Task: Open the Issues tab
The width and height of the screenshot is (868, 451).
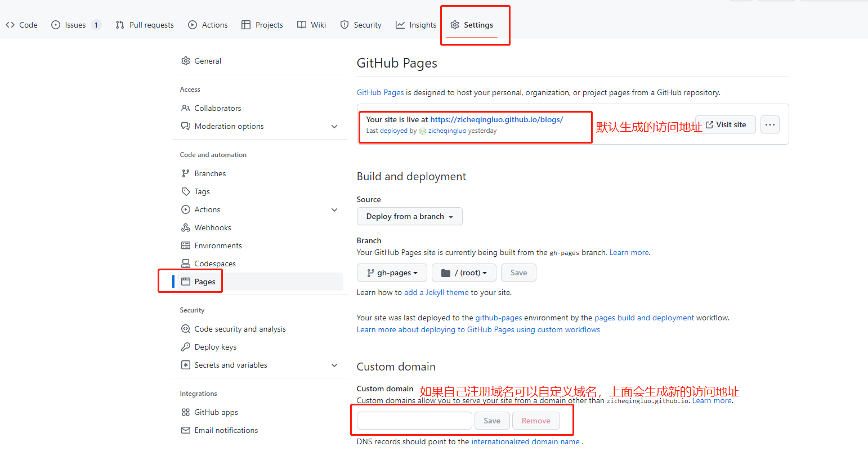Action: (x=75, y=25)
